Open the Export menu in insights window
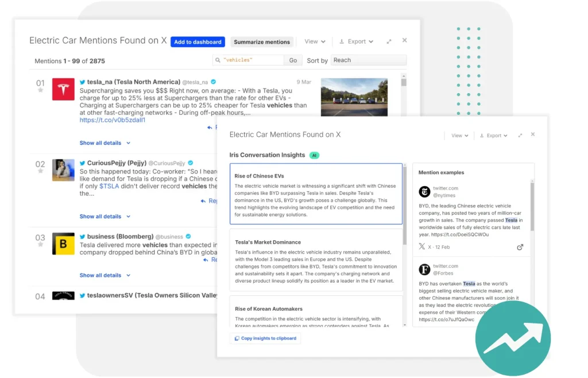The width and height of the screenshot is (588, 378). (x=493, y=136)
